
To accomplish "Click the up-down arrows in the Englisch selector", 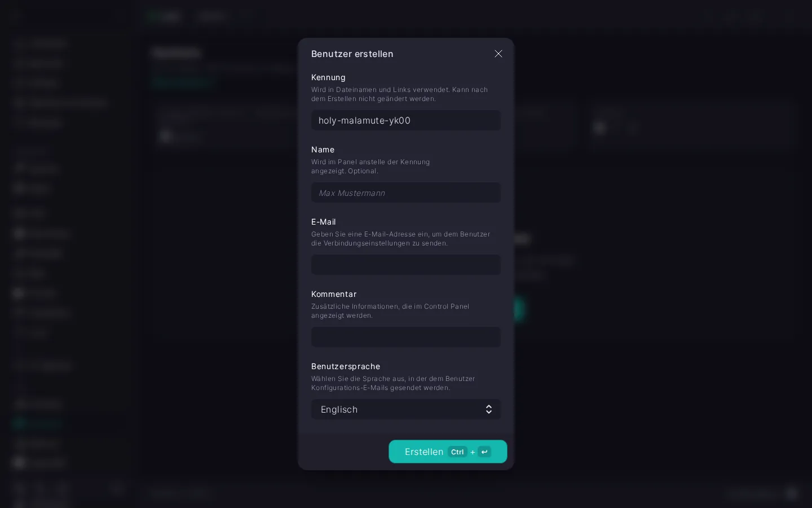I will 489,409.
